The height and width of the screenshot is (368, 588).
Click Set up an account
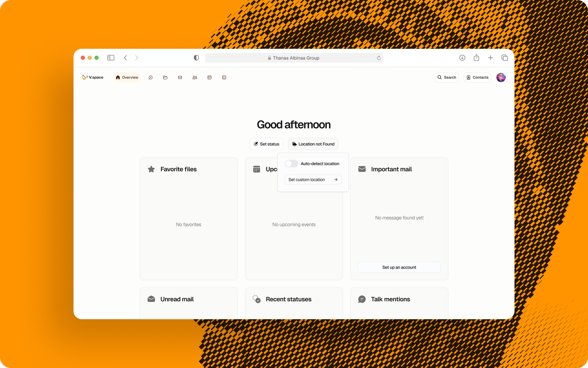pos(399,268)
